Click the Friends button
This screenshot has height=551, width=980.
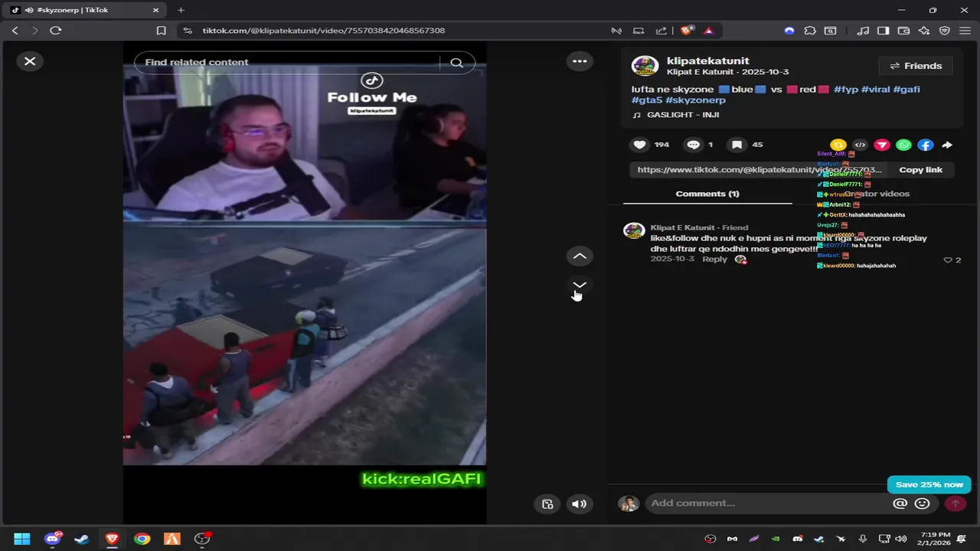[x=916, y=66]
